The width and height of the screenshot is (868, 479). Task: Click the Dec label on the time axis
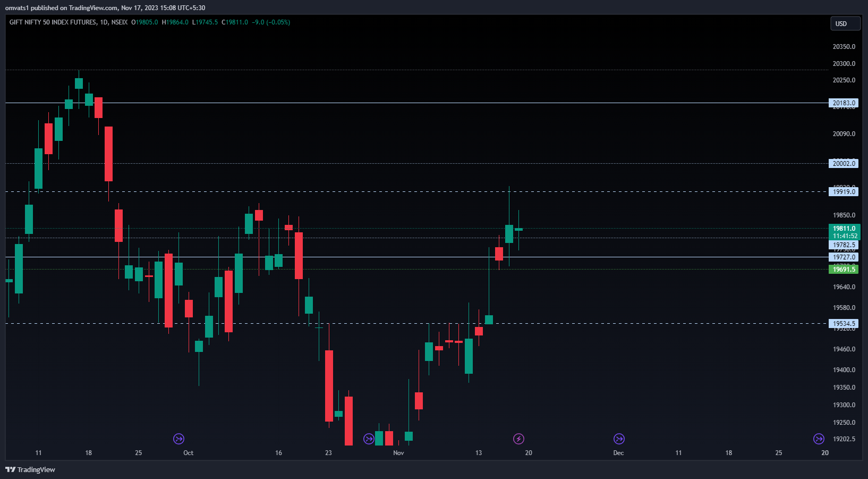618,453
